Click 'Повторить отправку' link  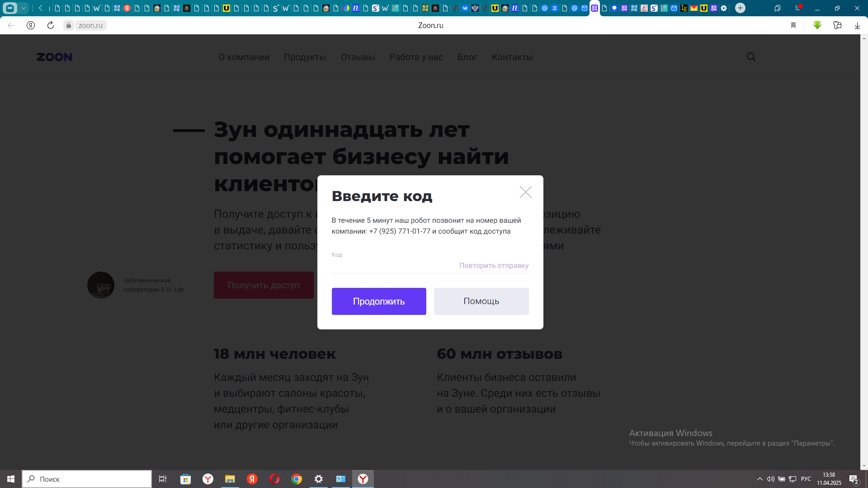pyautogui.click(x=494, y=265)
